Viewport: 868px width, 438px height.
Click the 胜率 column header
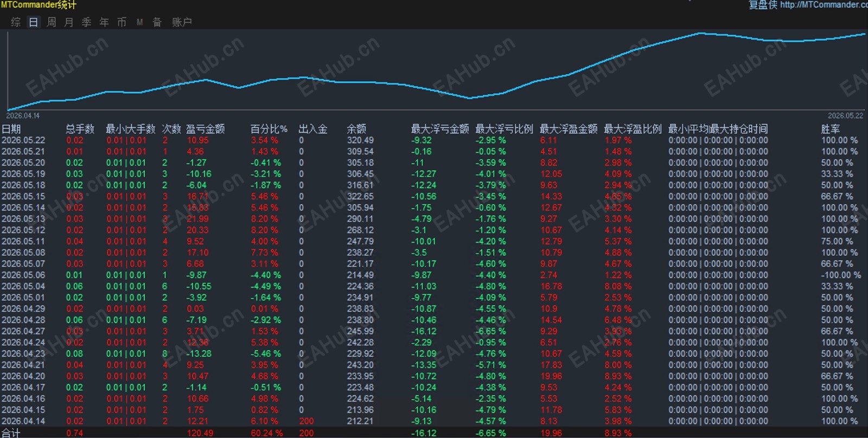pyautogui.click(x=831, y=129)
